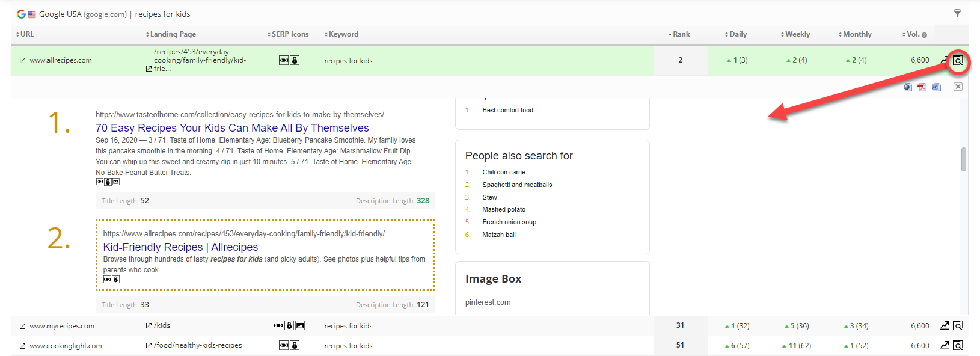The width and height of the screenshot is (980, 356).
Task: Click SERP snapshot icon in allrecipes row
Action: point(958,60)
